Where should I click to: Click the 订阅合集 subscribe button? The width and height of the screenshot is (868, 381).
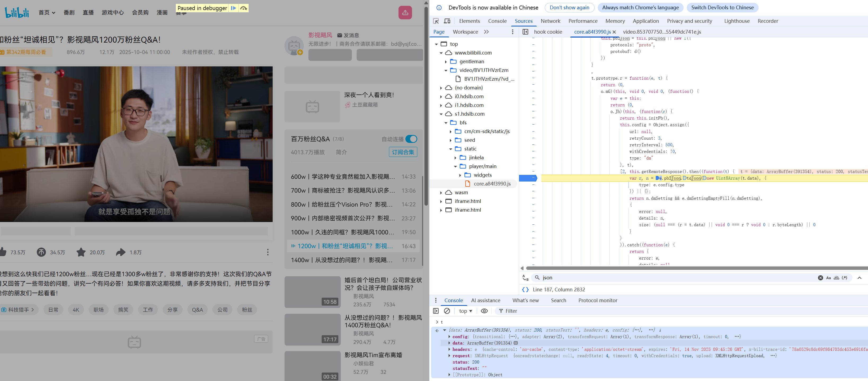pyautogui.click(x=403, y=152)
